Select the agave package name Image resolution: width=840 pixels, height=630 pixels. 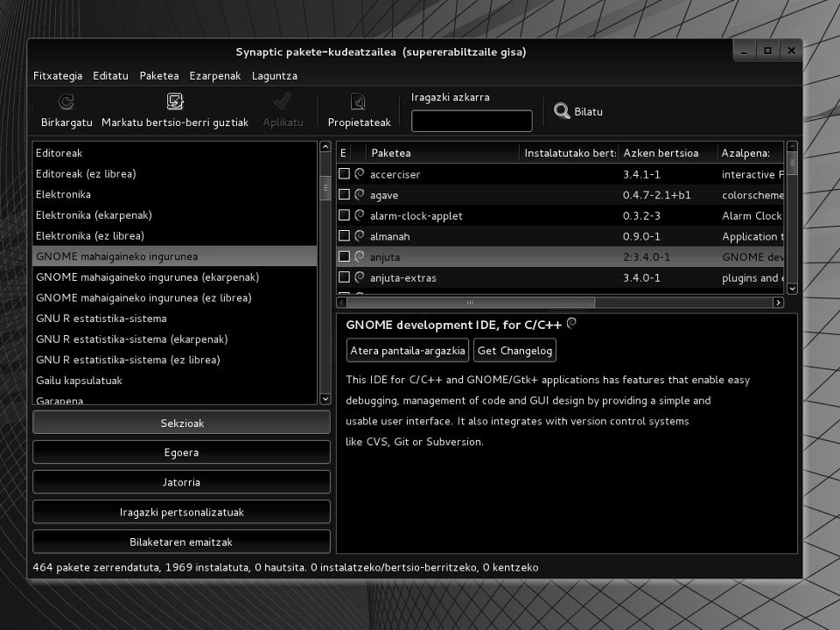(384, 195)
